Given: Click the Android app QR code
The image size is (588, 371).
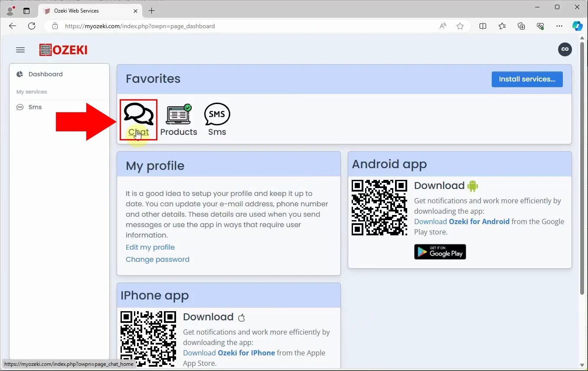Looking at the screenshot, I should (x=379, y=208).
